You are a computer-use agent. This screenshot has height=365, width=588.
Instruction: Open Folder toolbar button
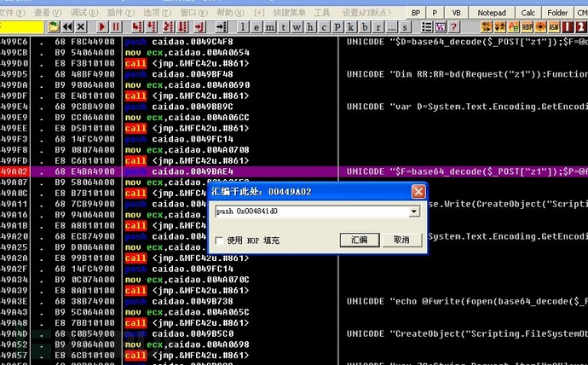click(x=557, y=13)
